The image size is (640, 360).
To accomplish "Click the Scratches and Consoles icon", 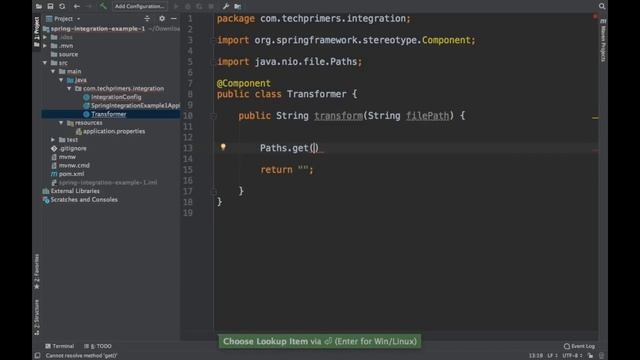I will 46,200.
